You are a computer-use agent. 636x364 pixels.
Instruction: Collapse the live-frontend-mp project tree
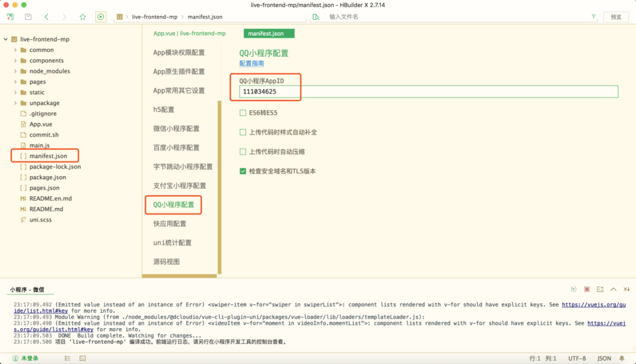(x=6, y=39)
